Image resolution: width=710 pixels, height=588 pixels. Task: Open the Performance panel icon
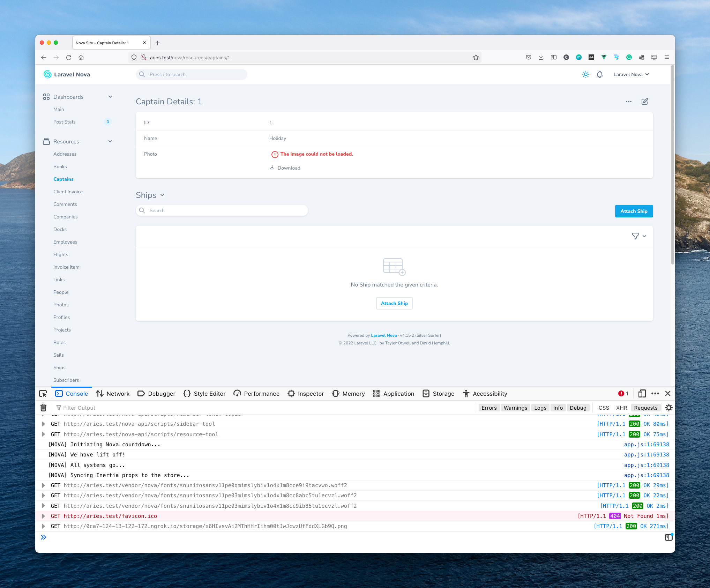click(237, 394)
